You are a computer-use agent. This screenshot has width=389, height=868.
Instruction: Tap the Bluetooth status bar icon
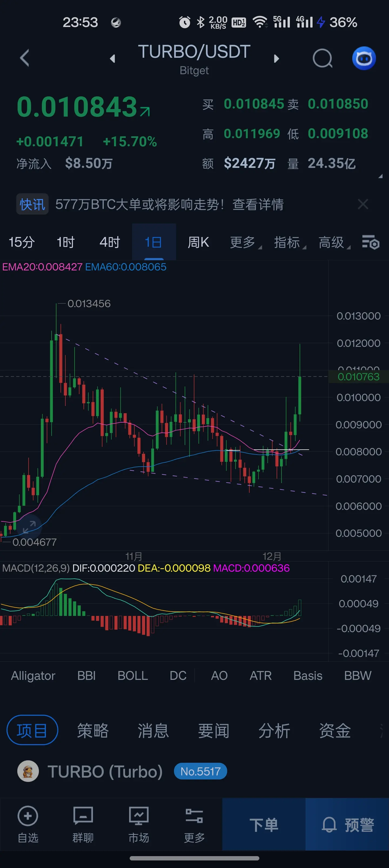201,22
